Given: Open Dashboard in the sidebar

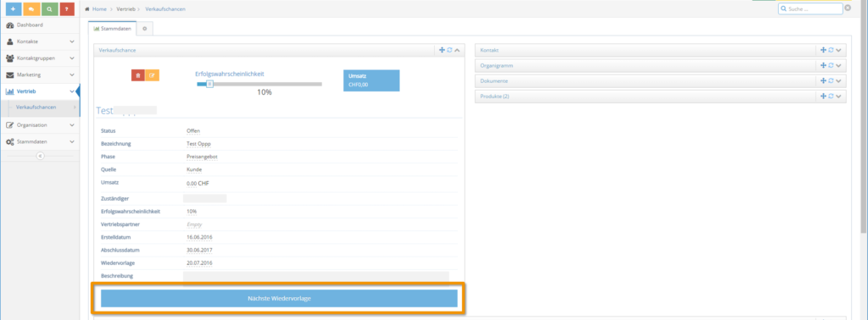Looking at the screenshot, I should pos(40,25).
